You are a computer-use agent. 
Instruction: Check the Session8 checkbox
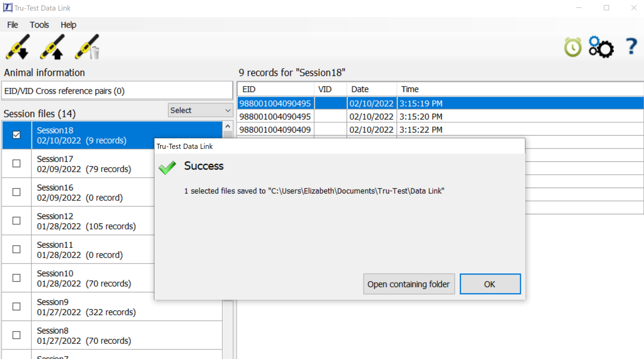coord(16,335)
